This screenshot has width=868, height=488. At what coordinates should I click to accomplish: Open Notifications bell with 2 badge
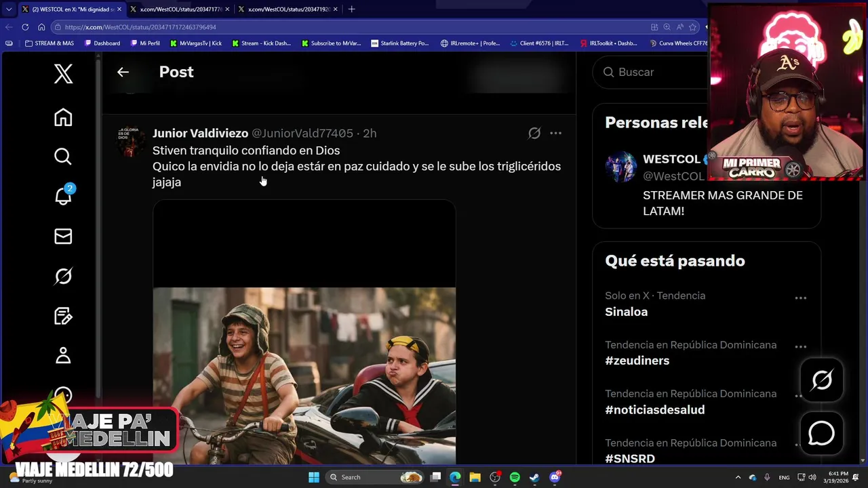[x=64, y=195]
